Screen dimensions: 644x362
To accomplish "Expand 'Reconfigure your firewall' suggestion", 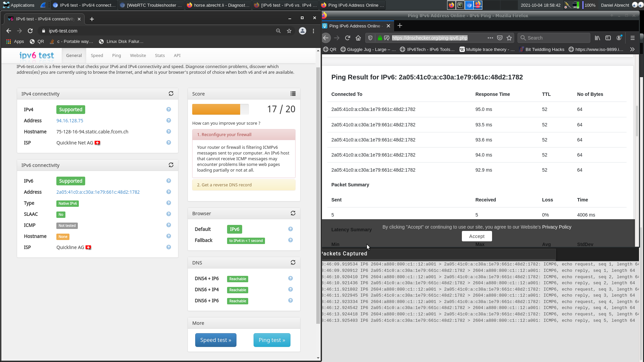I will tap(244, 134).
